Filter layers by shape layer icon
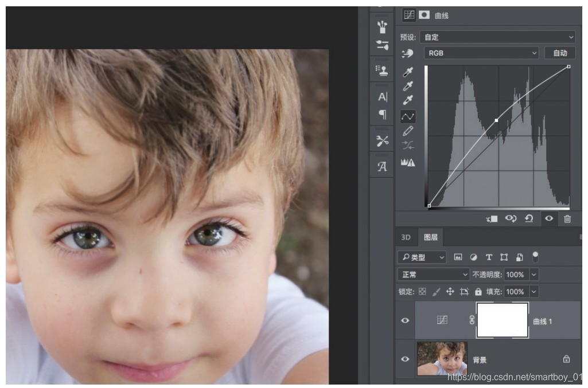This screenshot has height=388, width=588. 504,257
